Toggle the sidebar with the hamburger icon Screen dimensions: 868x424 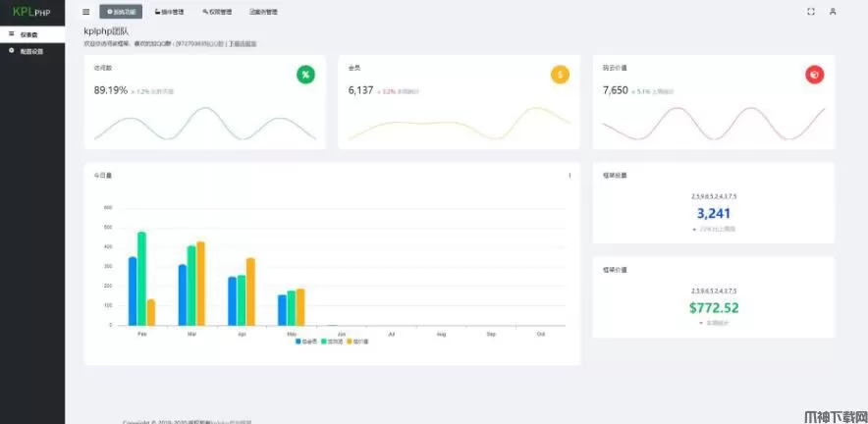(x=85, y=12)
